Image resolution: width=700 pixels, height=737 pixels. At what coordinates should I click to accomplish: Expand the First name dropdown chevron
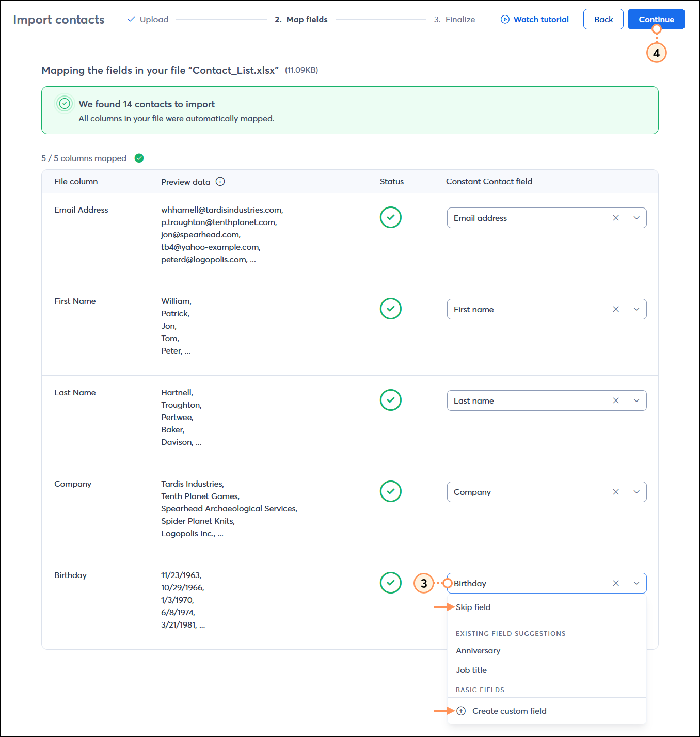(x=637, y=309)
